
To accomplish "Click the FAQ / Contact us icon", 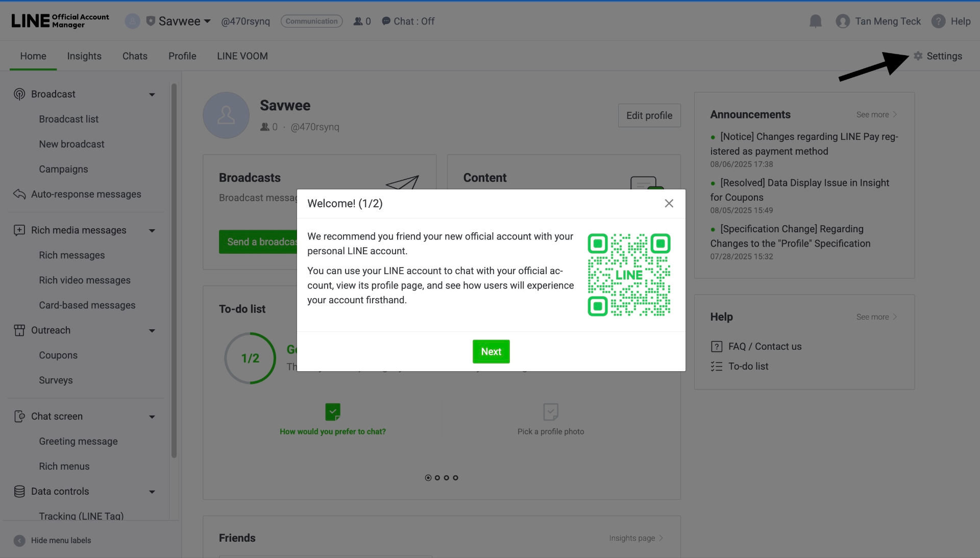I will 717,347.
